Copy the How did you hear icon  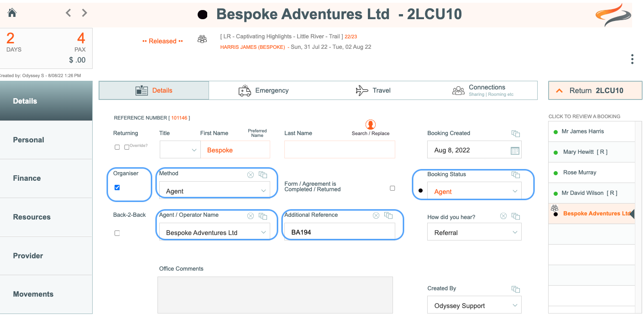click(x=516, y=216)
